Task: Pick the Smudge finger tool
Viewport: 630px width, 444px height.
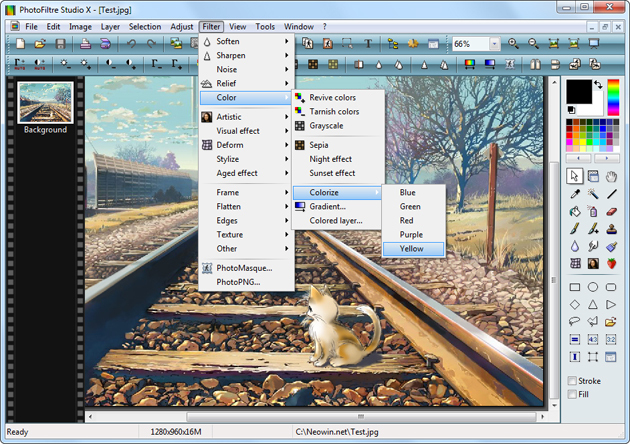Action: (x=593, y=246)
